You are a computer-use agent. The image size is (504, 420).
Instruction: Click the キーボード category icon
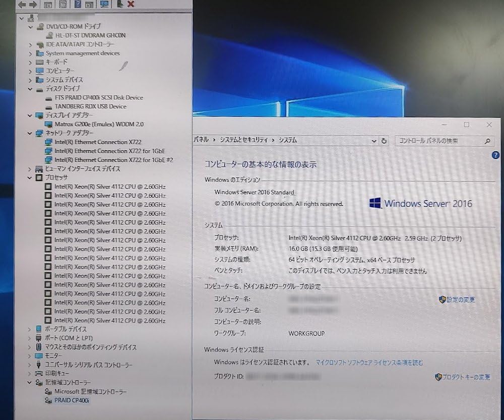39,62
